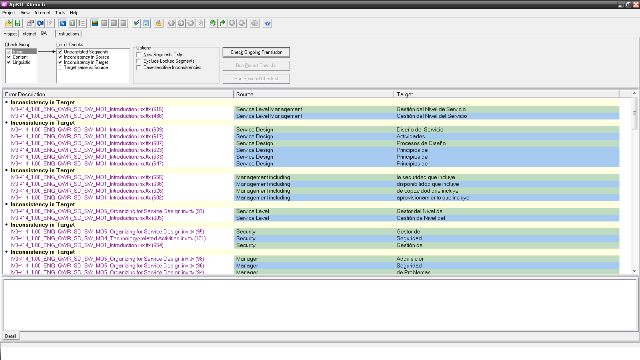
Task: Collapse Inconsistency group above Service Level Management rows
Action: click(7, 102)
